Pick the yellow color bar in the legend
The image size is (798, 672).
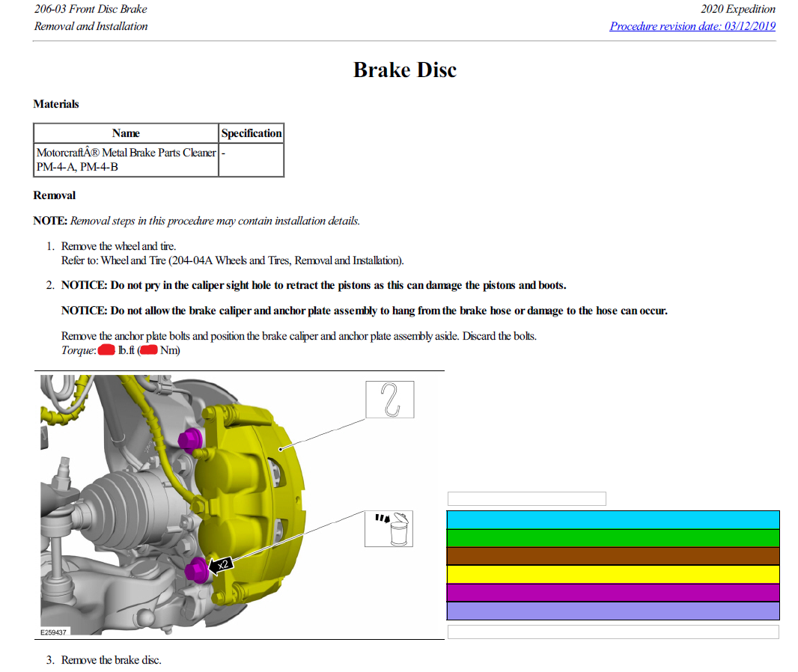pyautogui.click(x=612, y=575)
